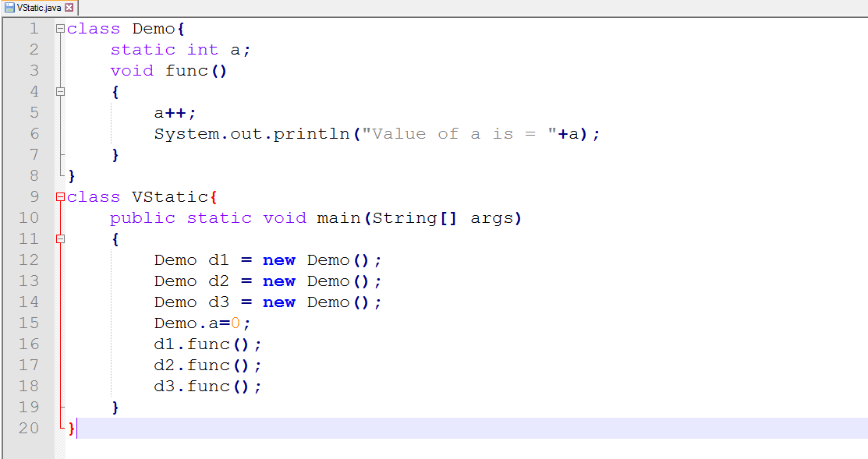Switch to the VStatic.java tab
Viewport: 868px width, 459px height.
(39, 8)
